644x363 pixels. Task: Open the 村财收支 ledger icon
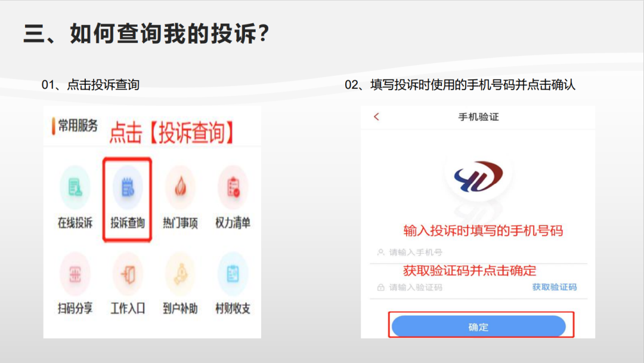coord(233,274)
